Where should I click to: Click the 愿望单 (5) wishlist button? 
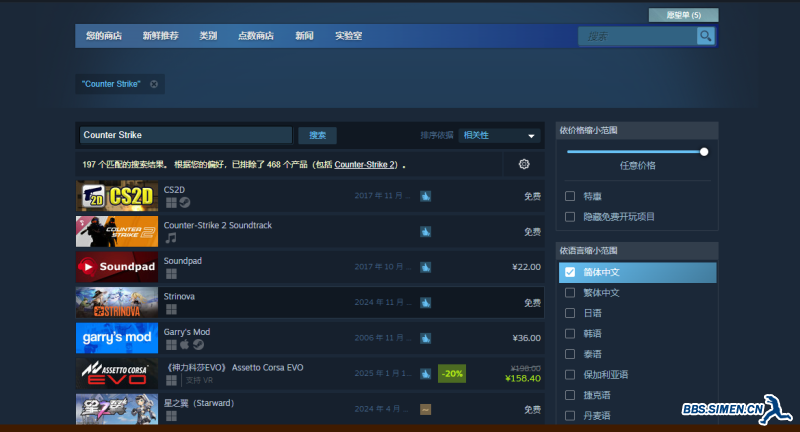point(684,15)
